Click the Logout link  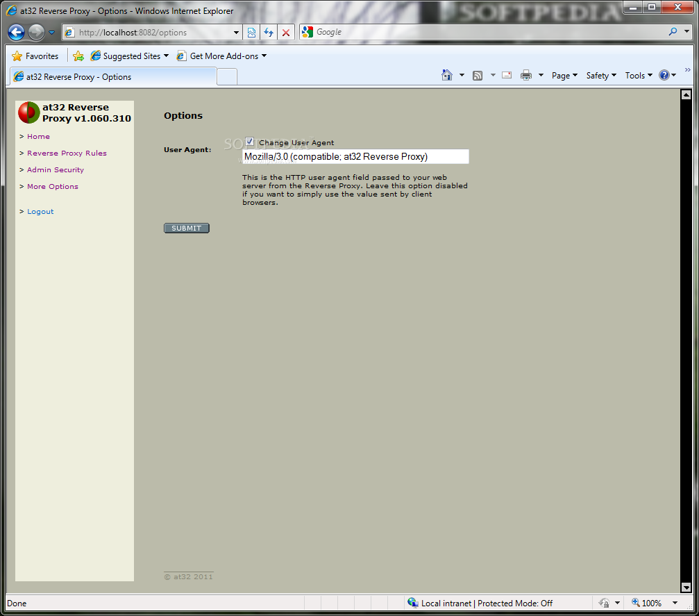(x=40, y=211)
